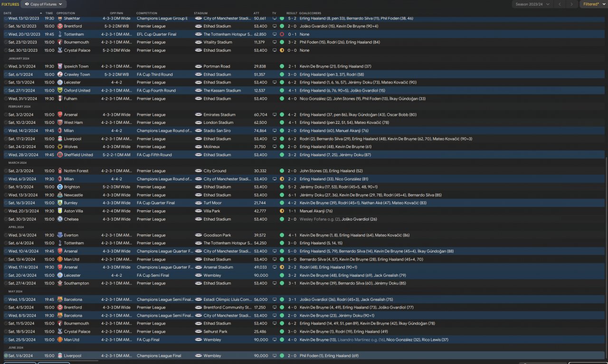The image size is (608, 364).
Task: Click the stadium icon beside Portman Road
Action: [x=199, y=66]
